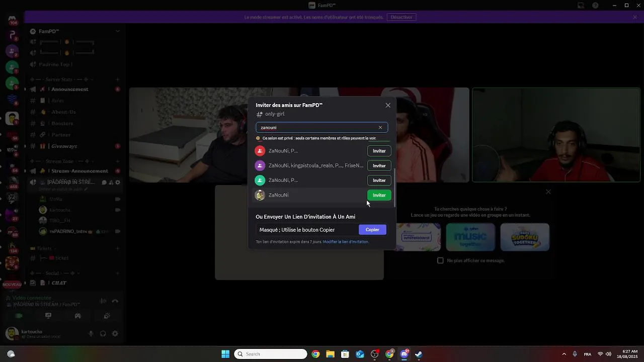This screenshot has height=362, width=644.
Task: Open kartoucha user profile avatar
Action: tap(12, 333)
